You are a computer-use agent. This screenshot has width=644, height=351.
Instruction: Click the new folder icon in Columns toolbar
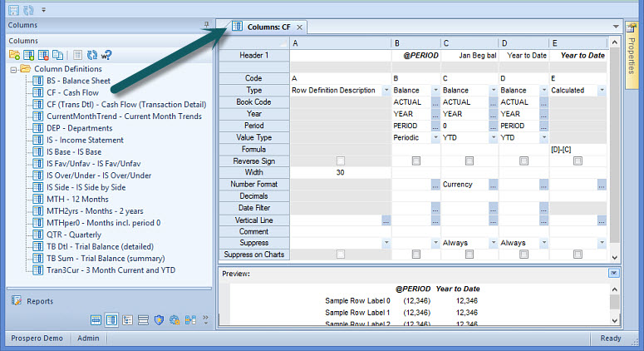tap(14, 54)
